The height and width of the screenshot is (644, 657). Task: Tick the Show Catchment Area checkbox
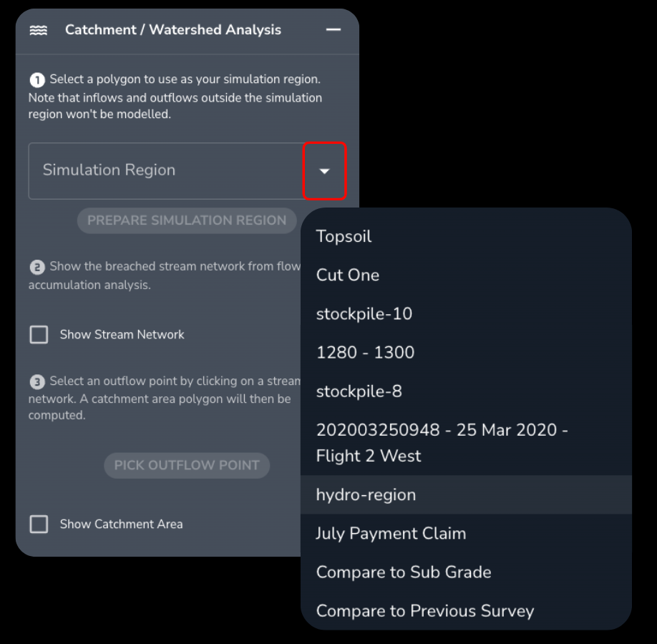pyautogui.click(x=39, y=525)
